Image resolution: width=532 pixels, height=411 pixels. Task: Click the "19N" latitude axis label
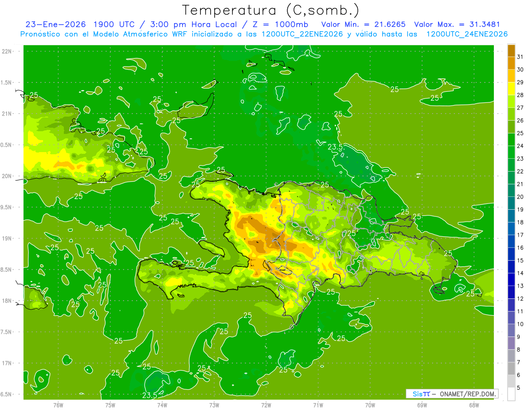coord(7,239)
